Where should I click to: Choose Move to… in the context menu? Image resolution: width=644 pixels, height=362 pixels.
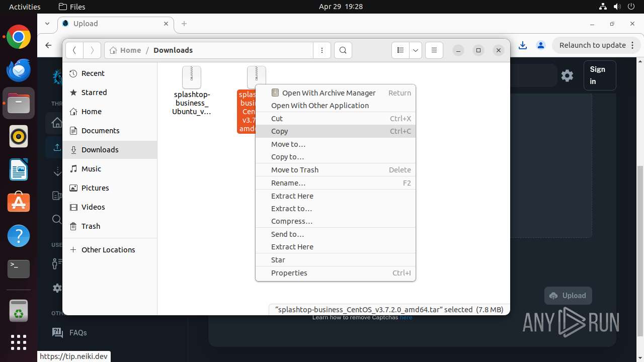click(336, 144)
